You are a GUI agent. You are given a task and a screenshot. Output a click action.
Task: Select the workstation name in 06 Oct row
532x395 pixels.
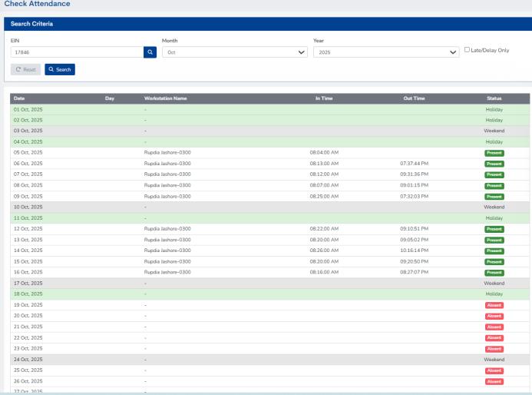point(167,164)
